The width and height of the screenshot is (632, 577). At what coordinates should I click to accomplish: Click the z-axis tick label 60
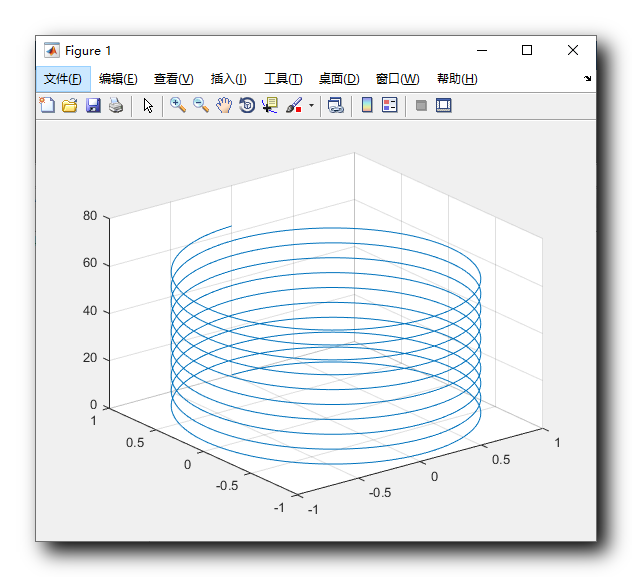pos(90,263)
